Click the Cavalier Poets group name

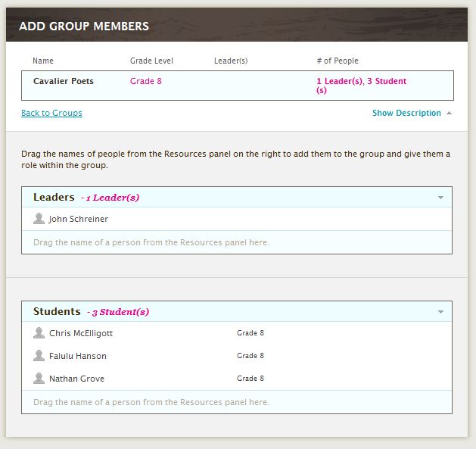(x=64, y=81)
